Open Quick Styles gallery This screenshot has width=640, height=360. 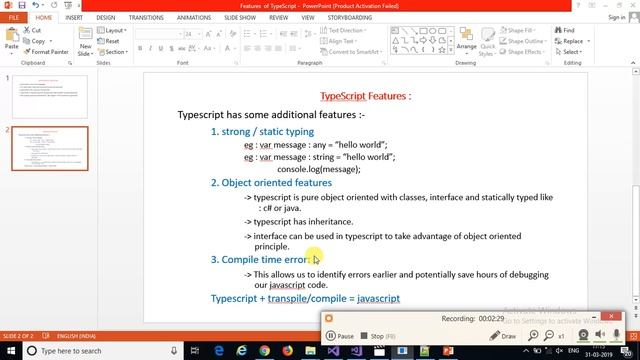(487, 42)
